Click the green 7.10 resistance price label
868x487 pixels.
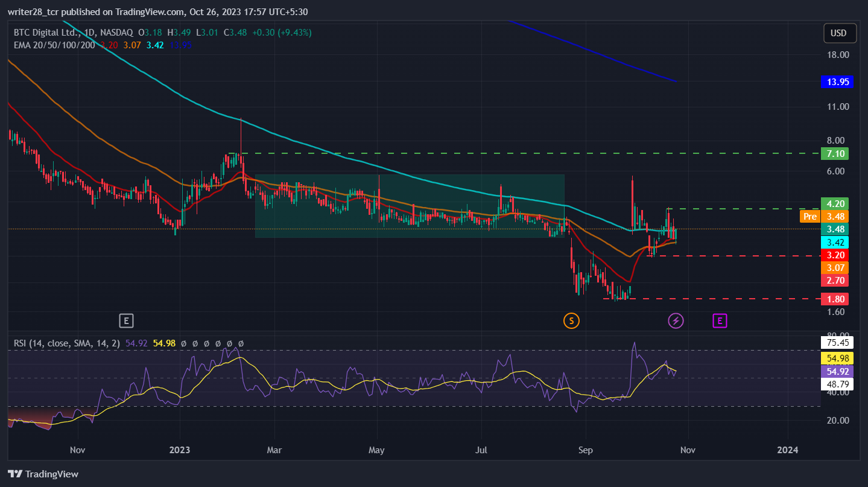[835, 153]
